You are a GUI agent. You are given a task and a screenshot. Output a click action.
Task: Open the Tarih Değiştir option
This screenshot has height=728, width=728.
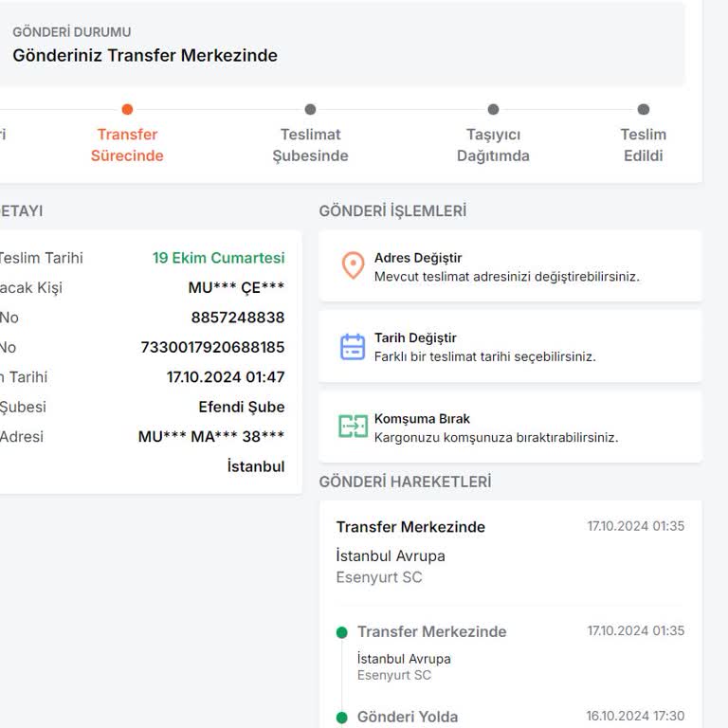coord(510,347)
